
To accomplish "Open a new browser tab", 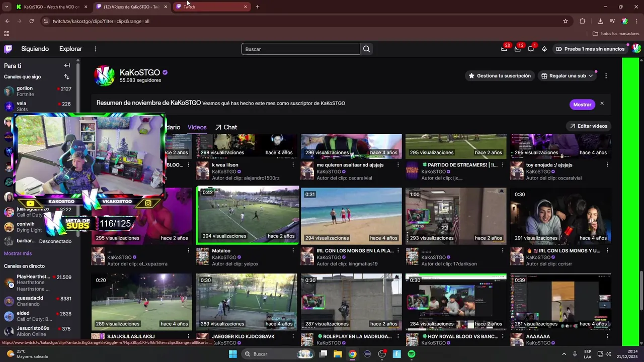I will coord(258,7).
